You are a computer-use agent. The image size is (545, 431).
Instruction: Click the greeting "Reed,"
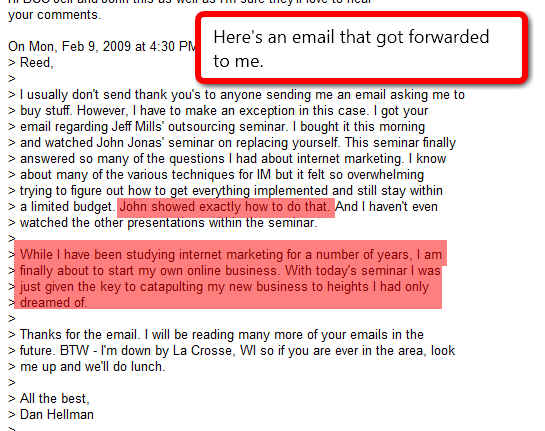point(36,63)
